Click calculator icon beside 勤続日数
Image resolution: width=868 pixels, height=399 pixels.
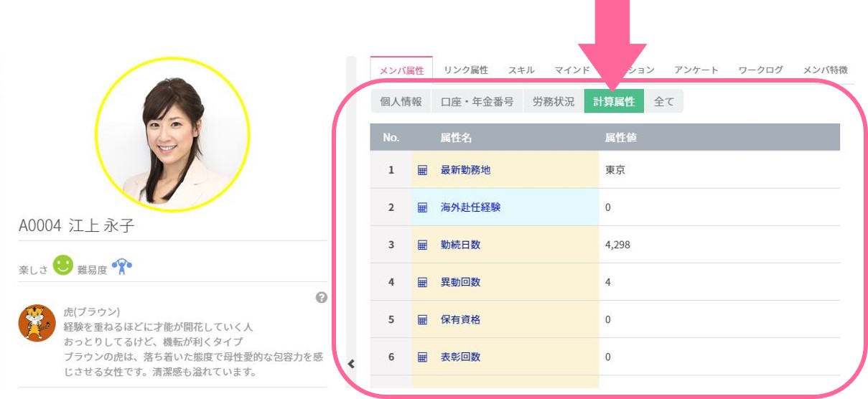coord(422,245)
